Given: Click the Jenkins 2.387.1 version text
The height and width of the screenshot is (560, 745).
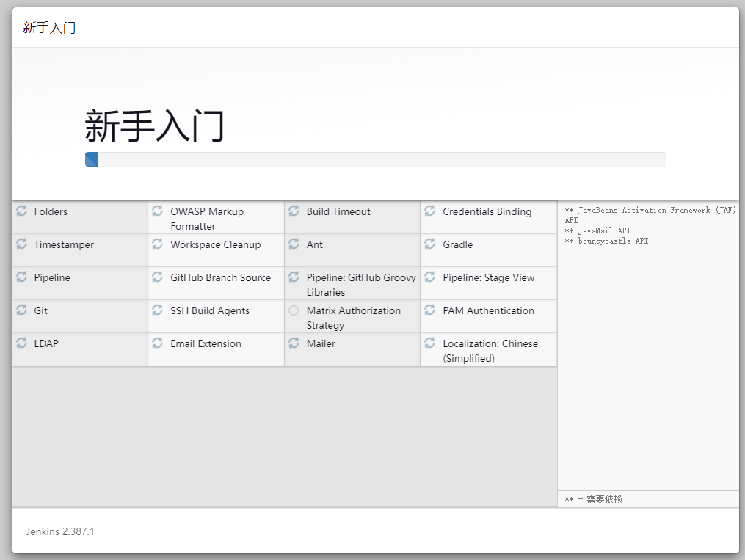Looking at the screenshot, I should coord(60,531).
